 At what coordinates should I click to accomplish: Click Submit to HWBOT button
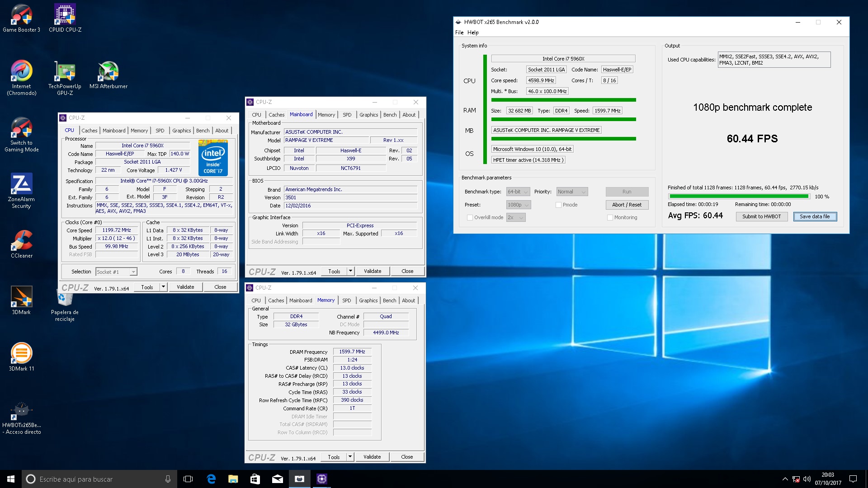[x=762, y=216]
